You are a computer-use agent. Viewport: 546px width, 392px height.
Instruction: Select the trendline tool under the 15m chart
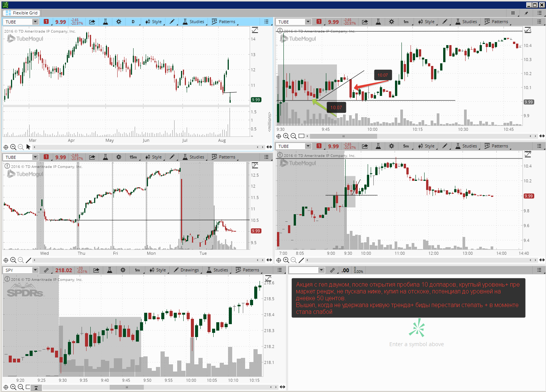tap(28, 260)
